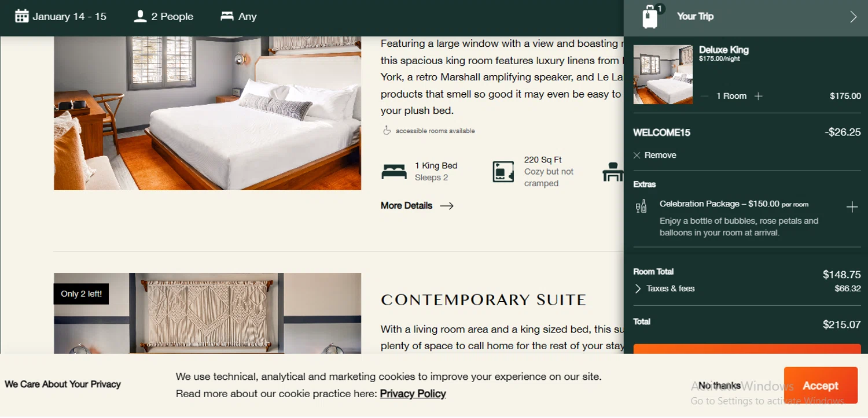Click the Deluxe King cart thumbnail
This screenshot has width=868, height=418.
pyautogui.click(x=663, y=75)
